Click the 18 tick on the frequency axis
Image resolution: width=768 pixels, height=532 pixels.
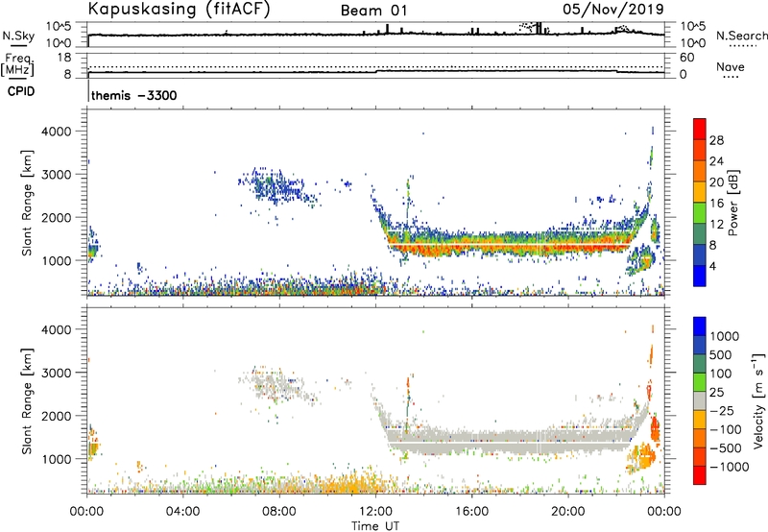[63, 58]
